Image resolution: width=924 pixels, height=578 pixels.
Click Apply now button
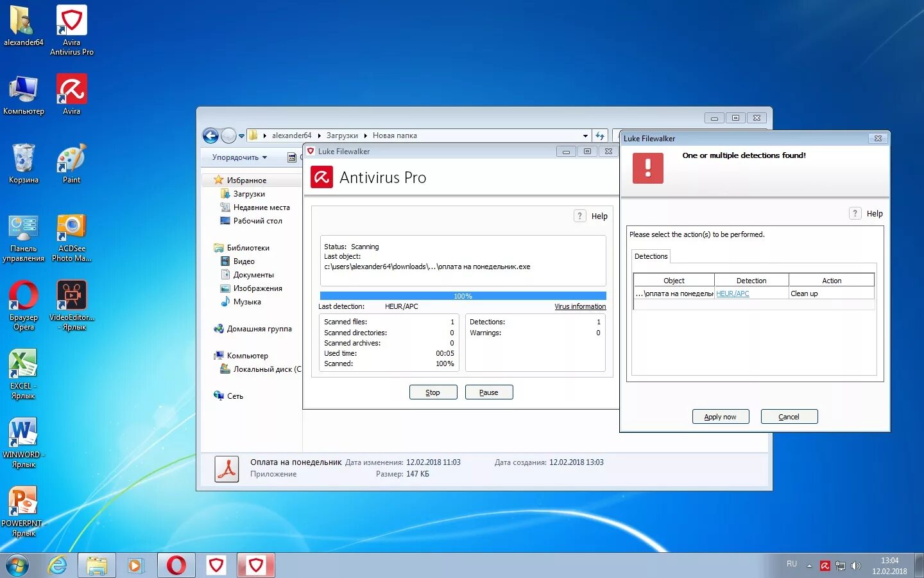click(720, 417)
